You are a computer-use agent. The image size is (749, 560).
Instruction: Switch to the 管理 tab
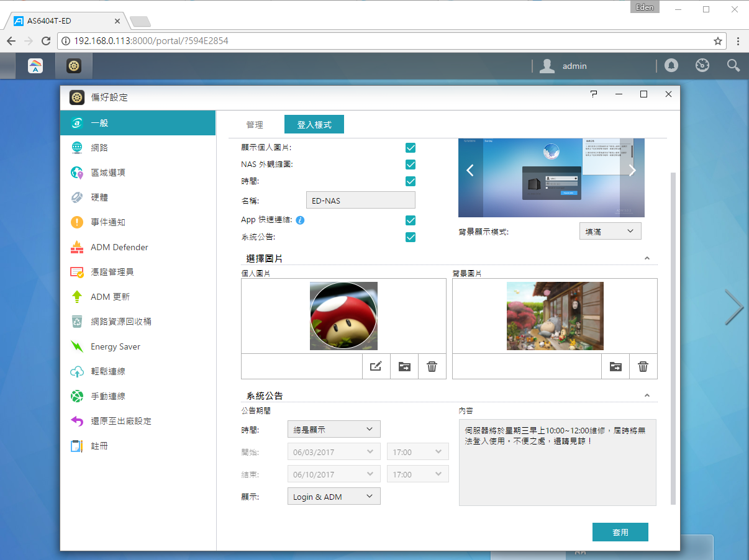pyautogui.click(x=255, y=125)
